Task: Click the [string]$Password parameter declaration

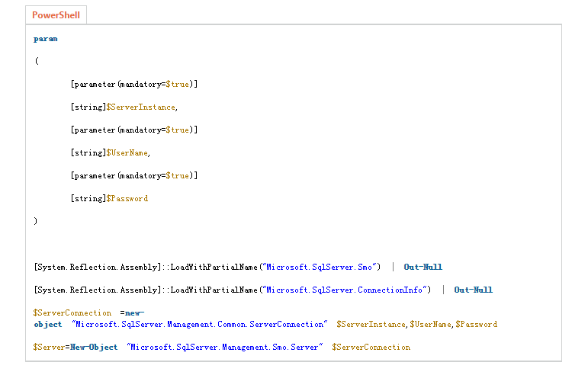Action: (x=108, y=199)
